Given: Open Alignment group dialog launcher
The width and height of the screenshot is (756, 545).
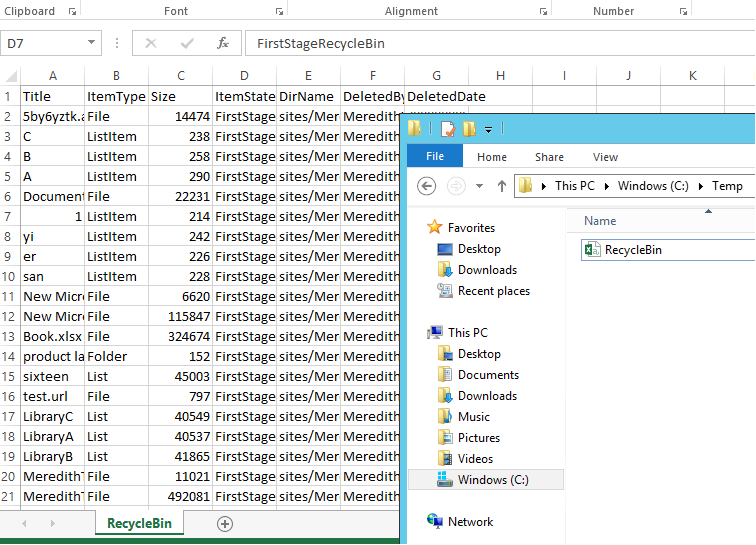Looking at the screenshot, I should (543, 12).
